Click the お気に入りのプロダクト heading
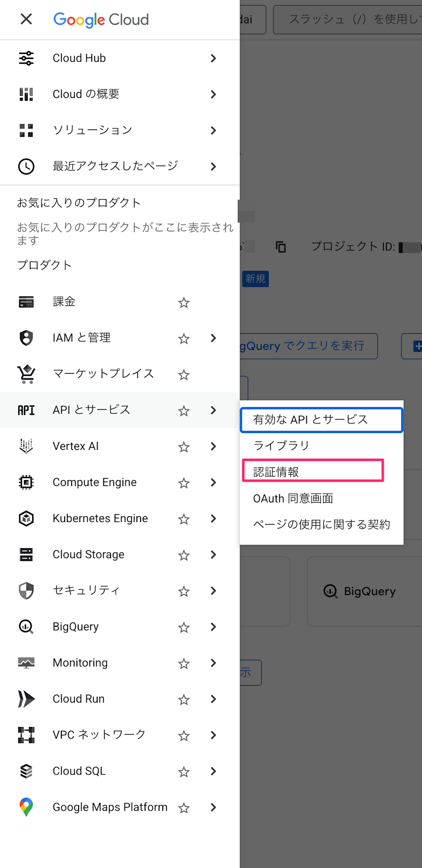The height and width of the screenshot is (868, 422). coord(79,203)
